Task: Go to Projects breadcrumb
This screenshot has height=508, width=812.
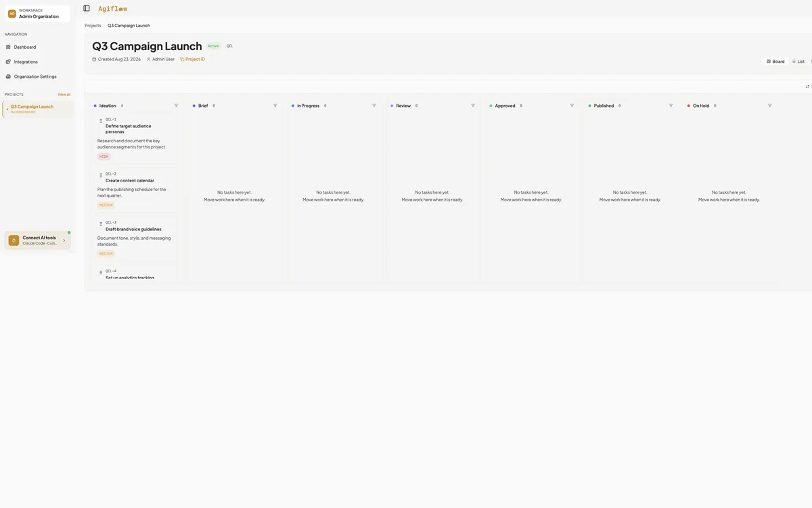Action: pos(93,26)
